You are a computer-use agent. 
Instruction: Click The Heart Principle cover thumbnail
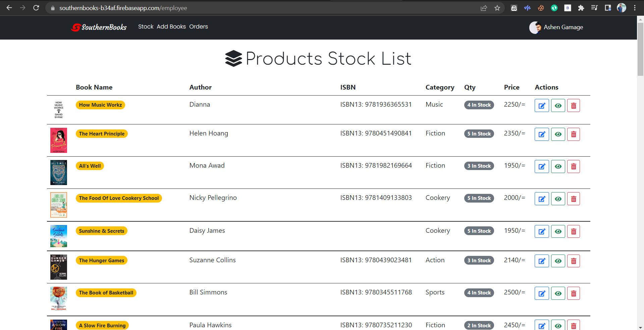[58, 140]
